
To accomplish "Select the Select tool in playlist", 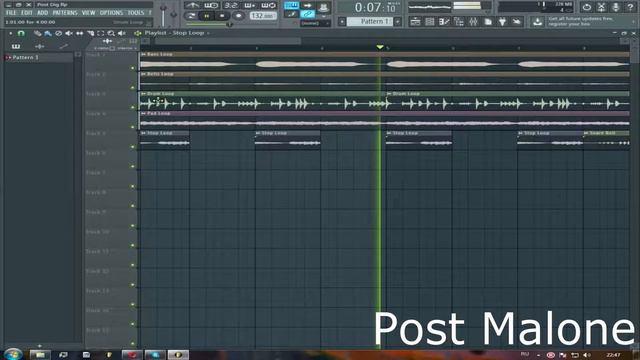I will (101, 33).
